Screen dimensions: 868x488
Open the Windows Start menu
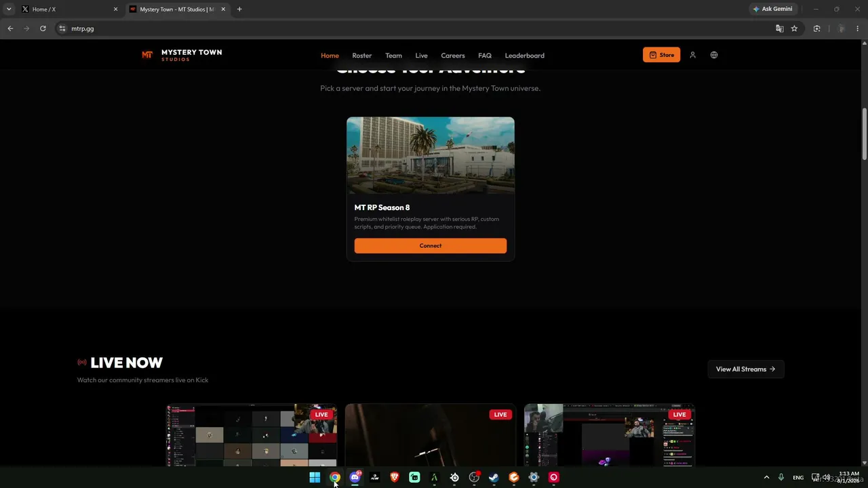point(315,477)
